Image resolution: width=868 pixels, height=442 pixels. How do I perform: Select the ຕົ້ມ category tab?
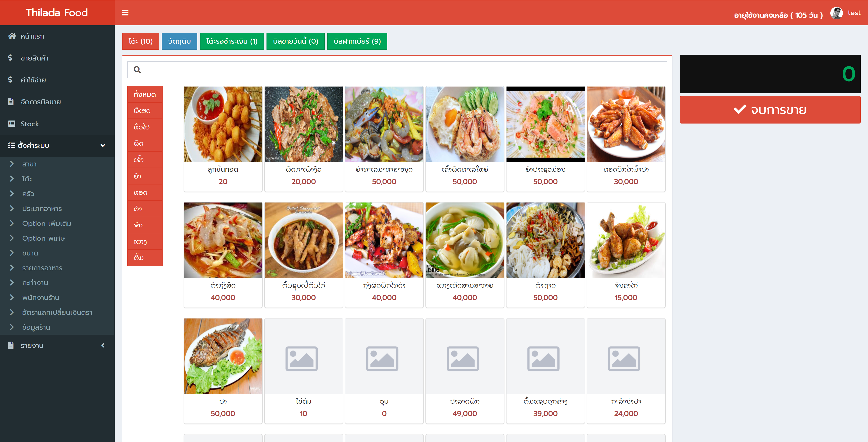coord(145,258)
